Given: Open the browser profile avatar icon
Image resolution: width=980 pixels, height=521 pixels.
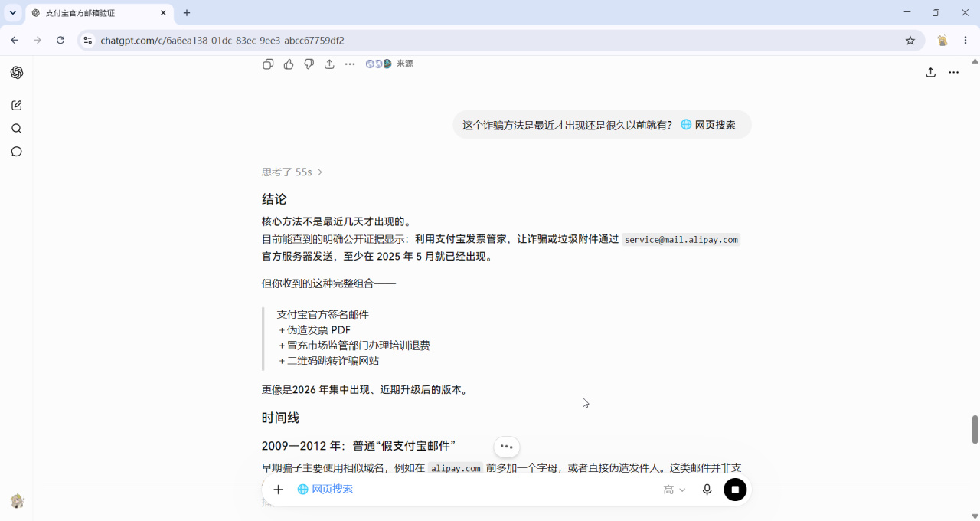Looking at the screenshot, I should (942, 41).
